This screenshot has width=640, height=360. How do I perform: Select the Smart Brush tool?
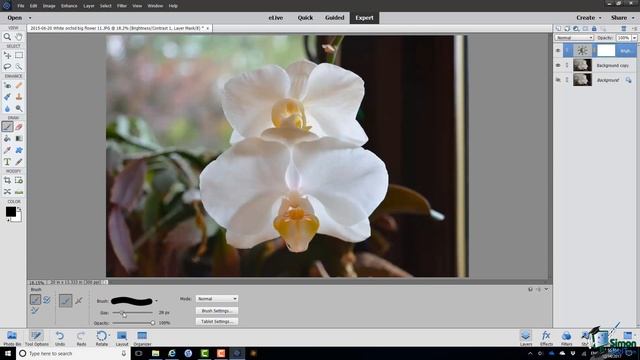pyautogui.click(x=7, y=97)
